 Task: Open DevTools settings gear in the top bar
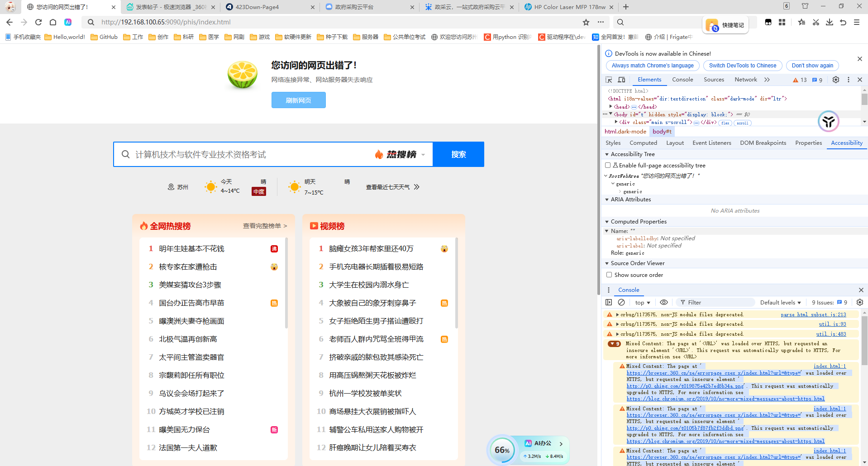coord(836,80)
